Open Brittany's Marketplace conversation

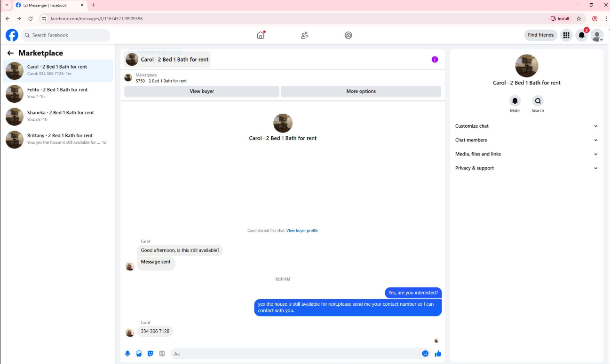[58, 140]
